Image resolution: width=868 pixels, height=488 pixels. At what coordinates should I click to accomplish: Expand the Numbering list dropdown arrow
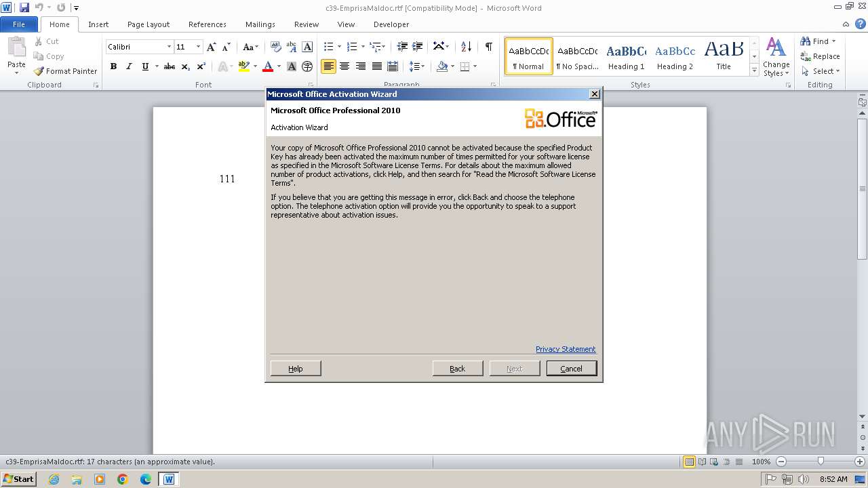(363, 47)
